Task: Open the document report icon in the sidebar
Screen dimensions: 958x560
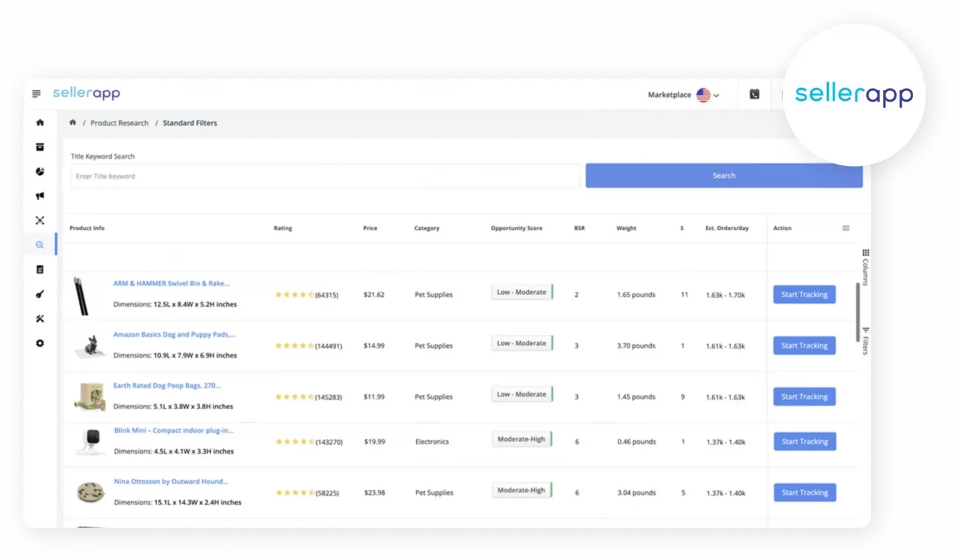Action: click(40, 269)
